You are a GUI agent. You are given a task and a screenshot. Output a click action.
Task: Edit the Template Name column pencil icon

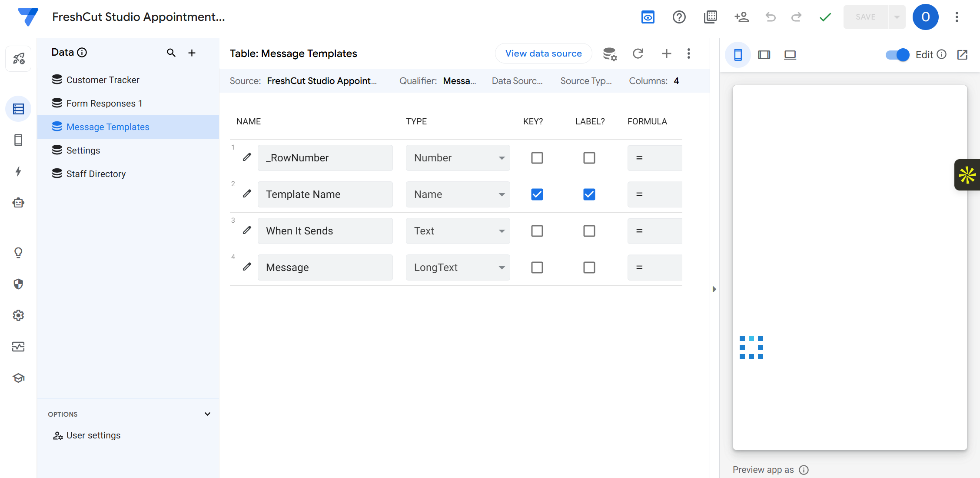click(247, 194)
